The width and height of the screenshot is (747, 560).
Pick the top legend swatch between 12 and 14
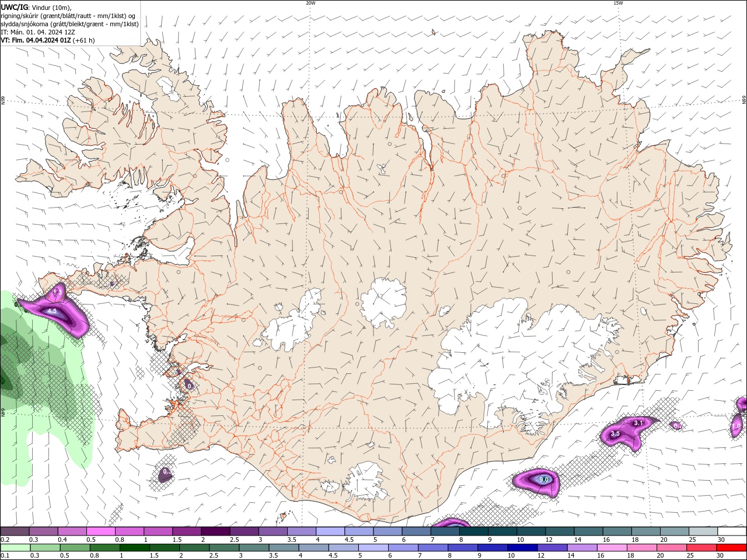click(x=560, y=531)
